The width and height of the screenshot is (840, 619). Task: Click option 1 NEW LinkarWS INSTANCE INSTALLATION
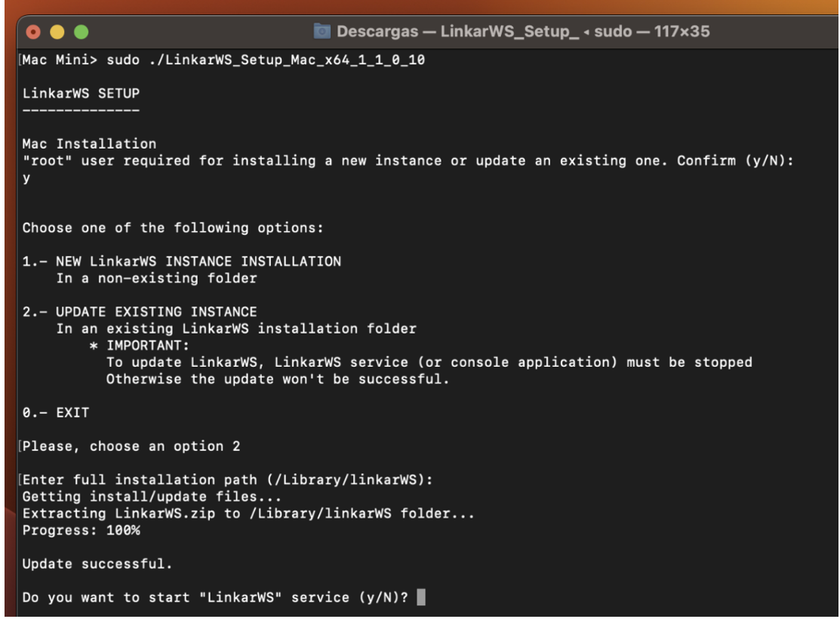pos(181,261)
